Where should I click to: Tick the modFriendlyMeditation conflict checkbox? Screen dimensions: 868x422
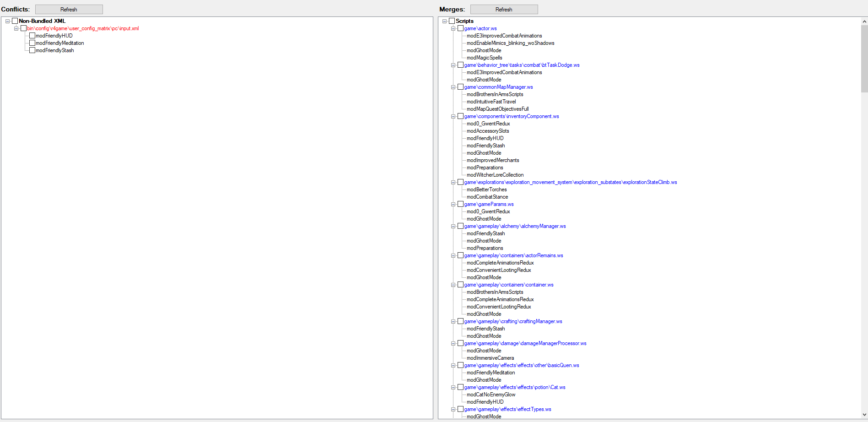click(x=32, y=43)
